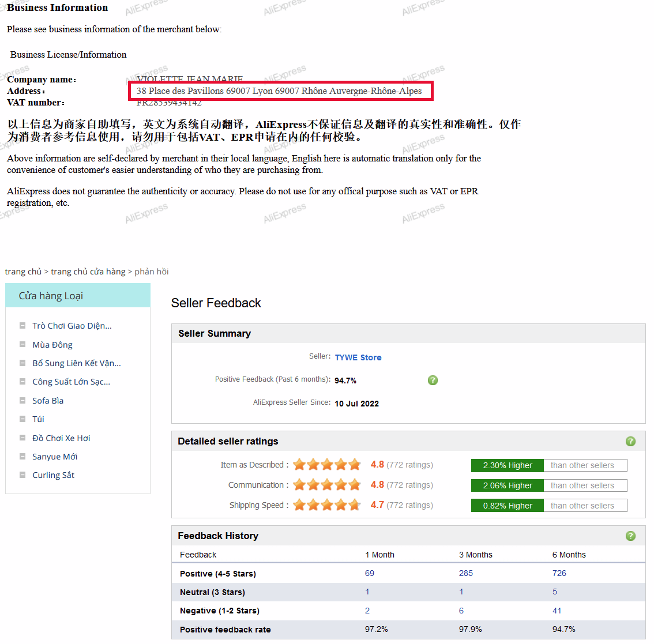Click the Seller Feedback heading
The image size is (654, 644).
point(216,303)
